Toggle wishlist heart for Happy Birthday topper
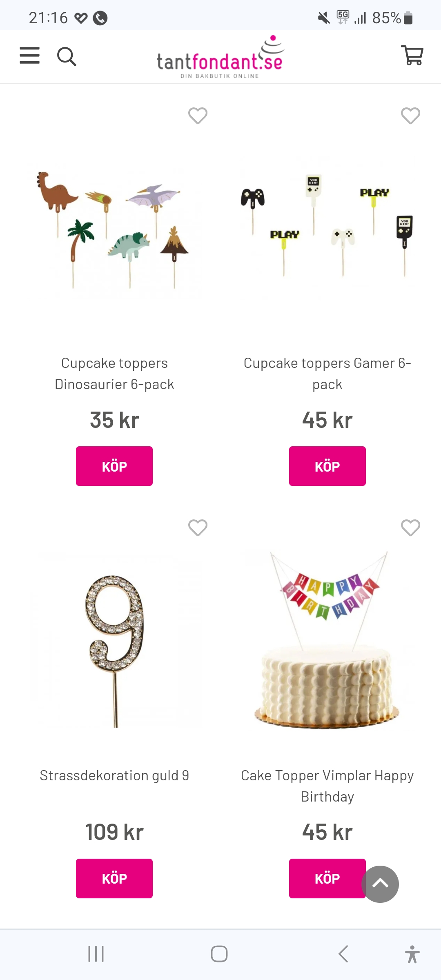This screenshot has width=441, height=980. click(x=411, y=528)
